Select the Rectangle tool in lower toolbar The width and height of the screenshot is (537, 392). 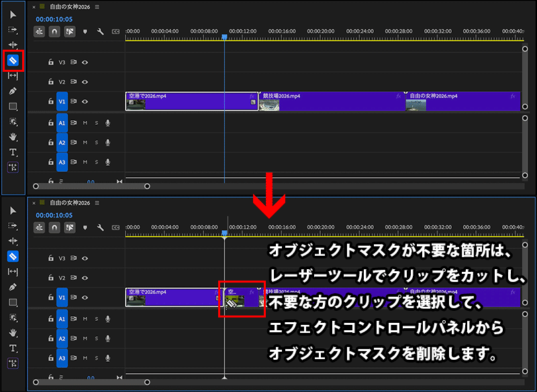(x=13, y=301)
